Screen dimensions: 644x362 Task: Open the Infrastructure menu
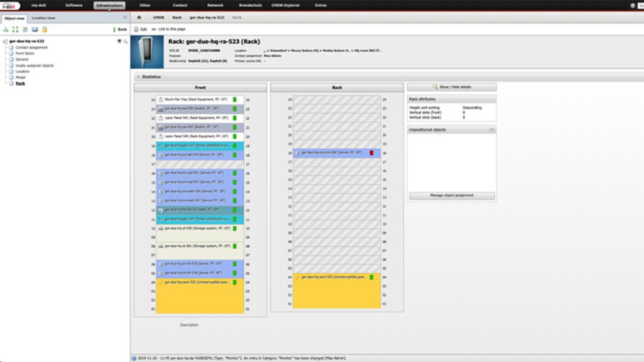pos(109,5)
